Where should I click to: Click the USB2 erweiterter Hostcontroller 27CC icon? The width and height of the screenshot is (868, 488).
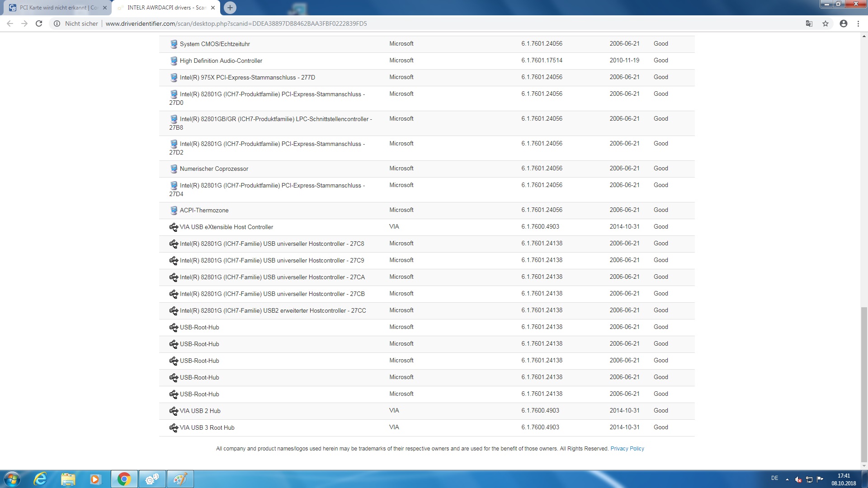(174, 311)
